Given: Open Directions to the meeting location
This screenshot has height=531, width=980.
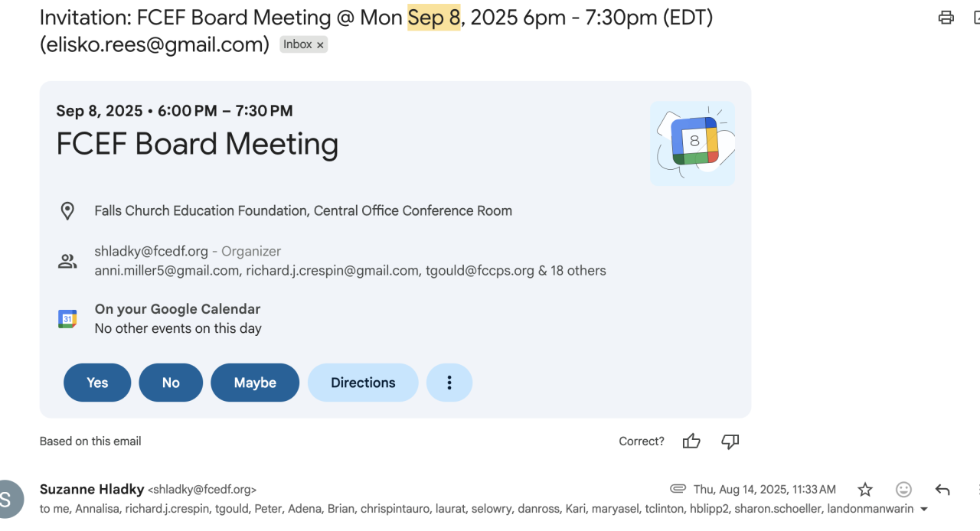Looking at the screenshot, I should (x=363, y=383).
